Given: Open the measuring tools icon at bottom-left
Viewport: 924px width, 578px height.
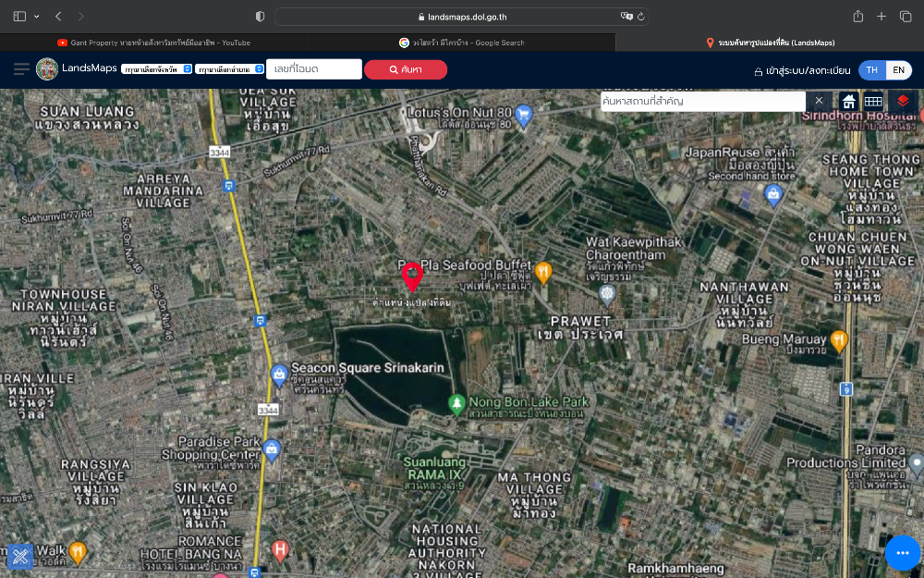Looking at the screenshot, I should click(x=20, y=556).
